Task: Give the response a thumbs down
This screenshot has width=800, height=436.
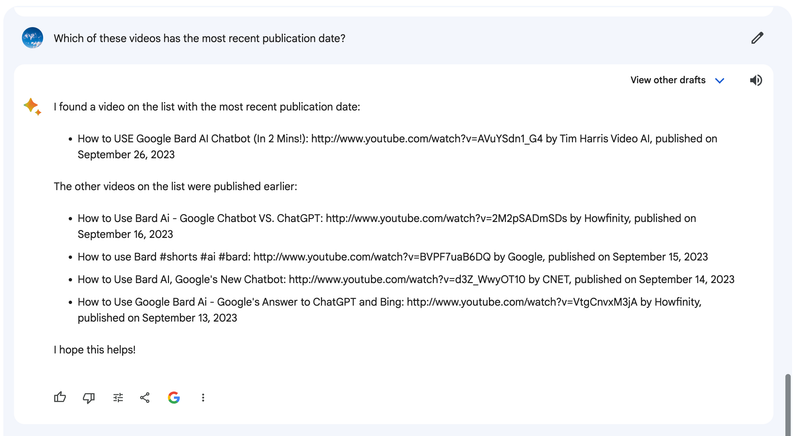Action: (89, 398)
